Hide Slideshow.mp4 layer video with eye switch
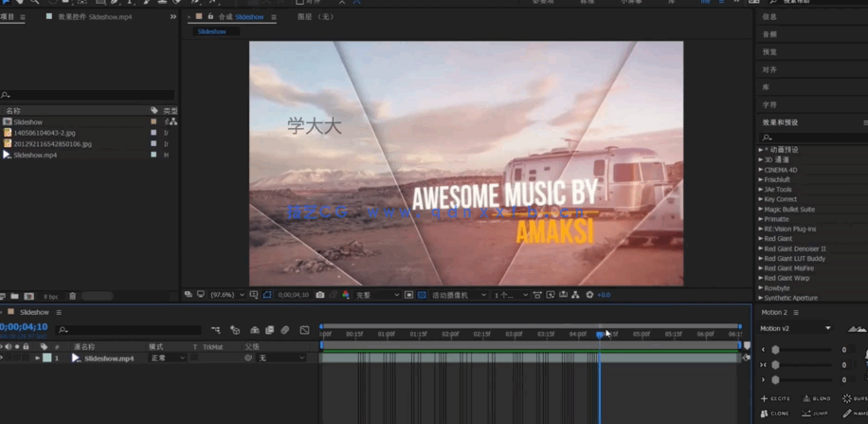This screenshot has height=424, width=868. pyautogui.click(x=3, y=359)
